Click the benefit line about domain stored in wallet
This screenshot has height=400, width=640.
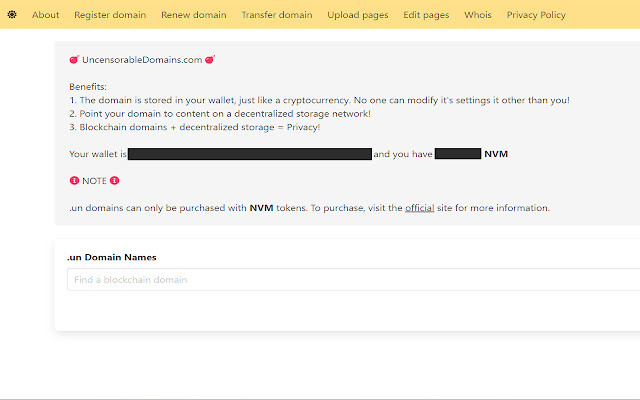point(319,100)
